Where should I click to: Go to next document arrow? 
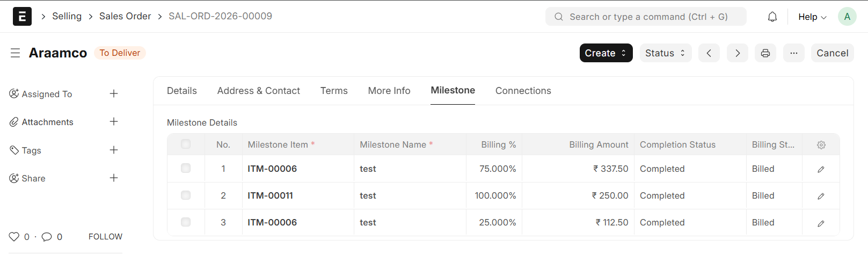[737, 53]
